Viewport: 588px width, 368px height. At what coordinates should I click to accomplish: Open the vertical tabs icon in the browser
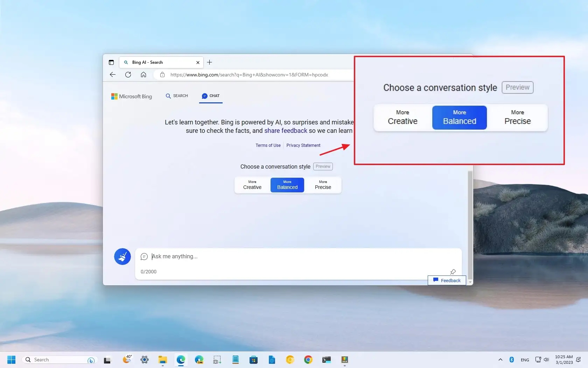[x=111, y=62]
